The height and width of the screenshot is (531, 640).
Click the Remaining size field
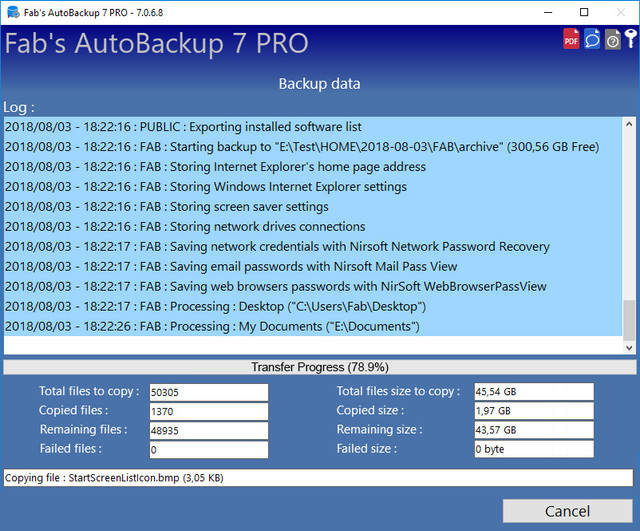point(534,430)
